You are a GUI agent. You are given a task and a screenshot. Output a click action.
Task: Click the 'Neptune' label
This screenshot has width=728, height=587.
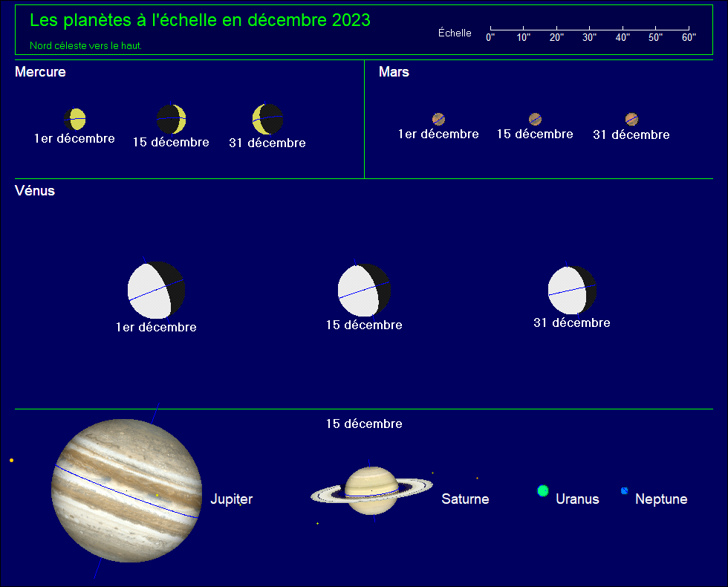pos(661,499)
